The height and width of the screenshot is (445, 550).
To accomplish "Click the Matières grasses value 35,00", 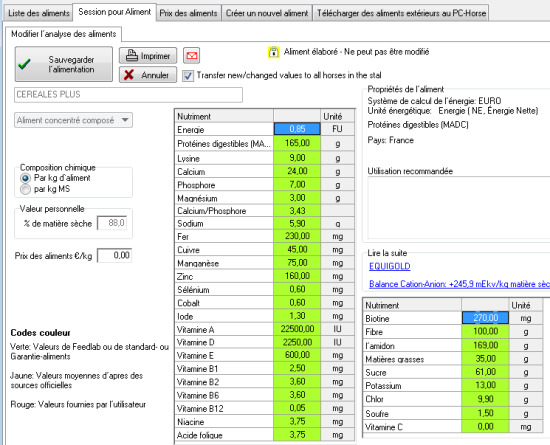I will 485,359.
